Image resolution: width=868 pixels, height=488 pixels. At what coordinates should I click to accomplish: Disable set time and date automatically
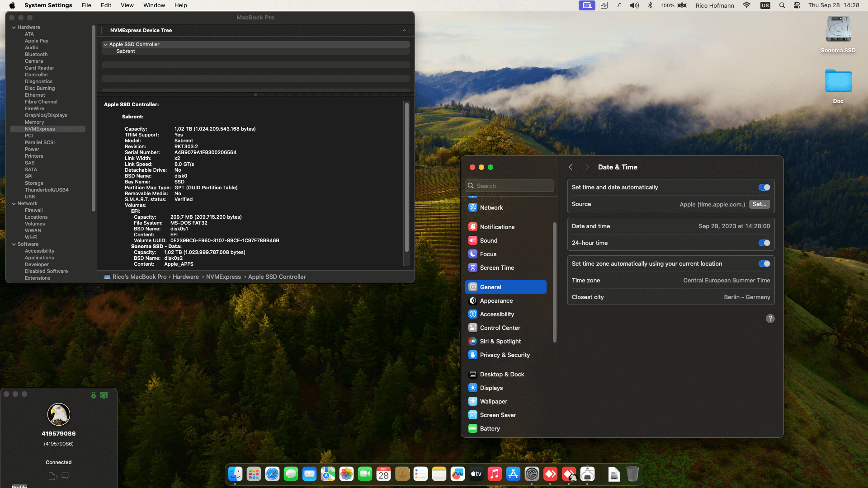(x=764, y=187)
